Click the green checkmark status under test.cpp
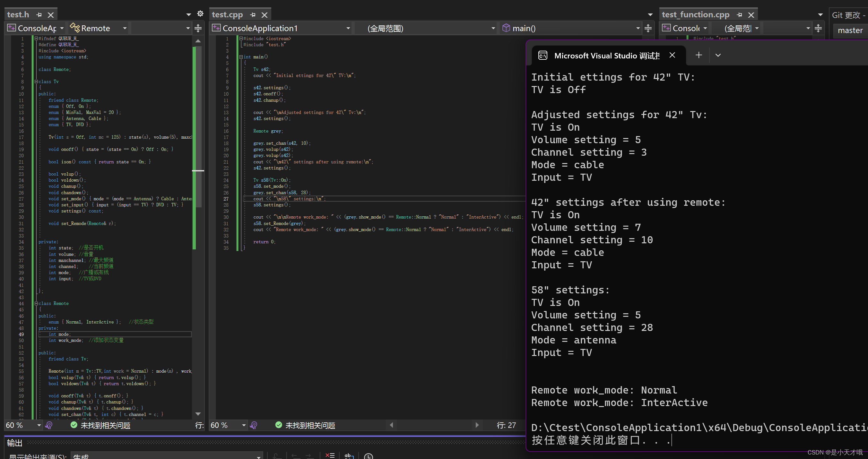 point(279,425)
